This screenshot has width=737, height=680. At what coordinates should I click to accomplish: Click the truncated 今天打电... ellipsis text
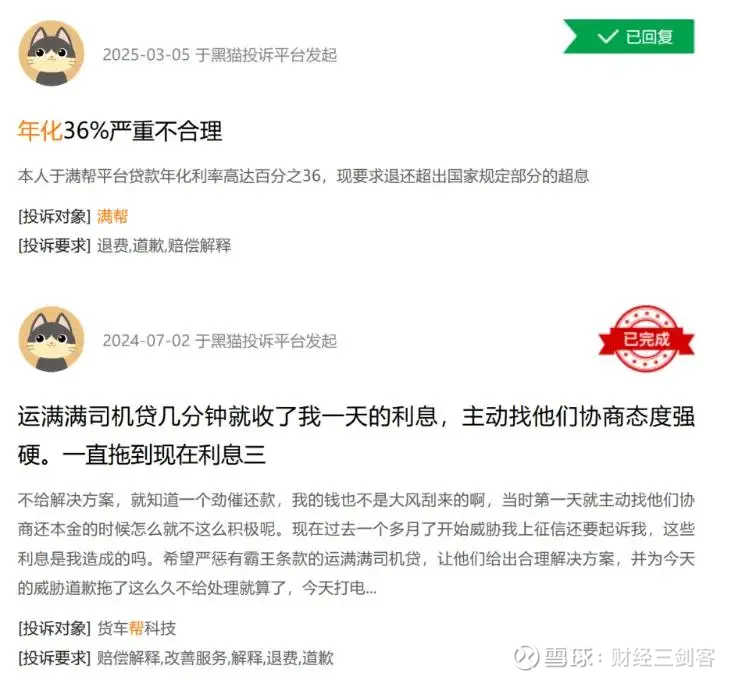point(339,588)
